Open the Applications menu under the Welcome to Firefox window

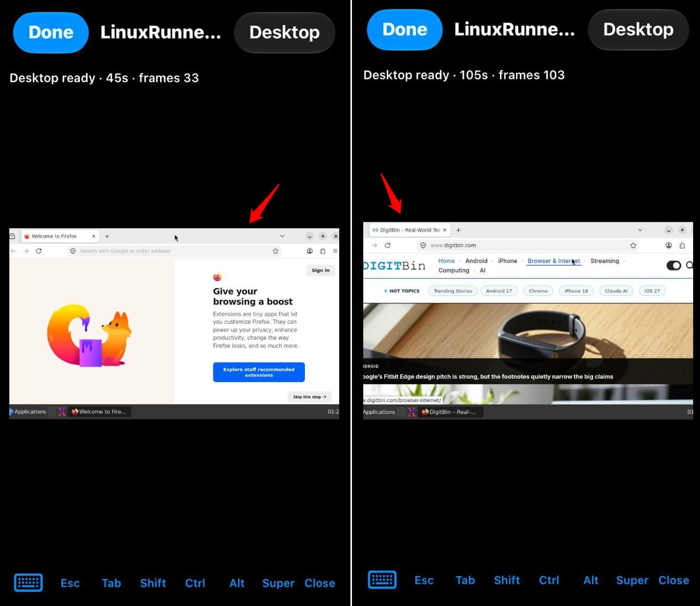(x=28, y=412)
